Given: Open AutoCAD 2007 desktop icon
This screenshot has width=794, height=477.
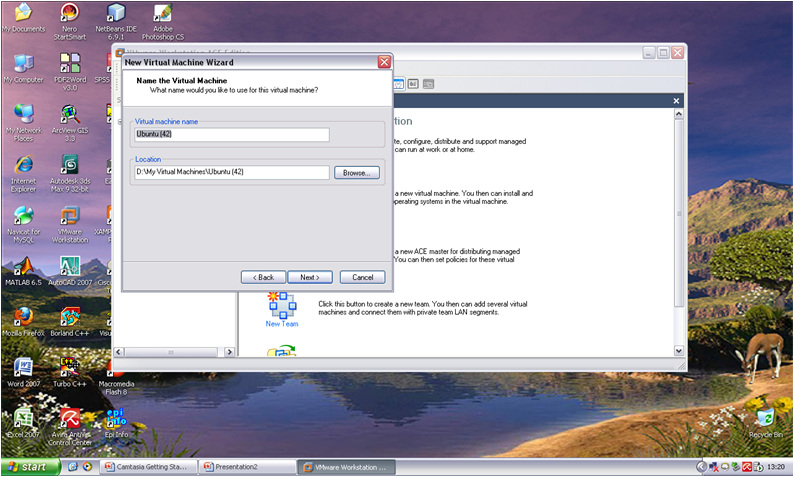Looking at the screenshot, I should pos(70,271).
